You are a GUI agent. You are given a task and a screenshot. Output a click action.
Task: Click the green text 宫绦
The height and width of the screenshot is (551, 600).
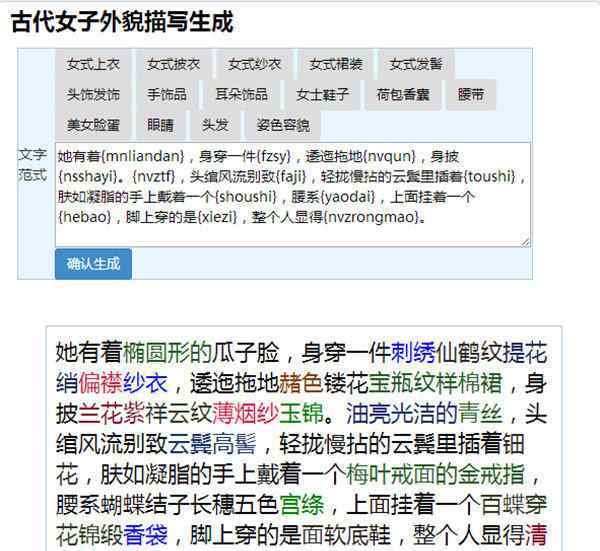click(302, 505)
